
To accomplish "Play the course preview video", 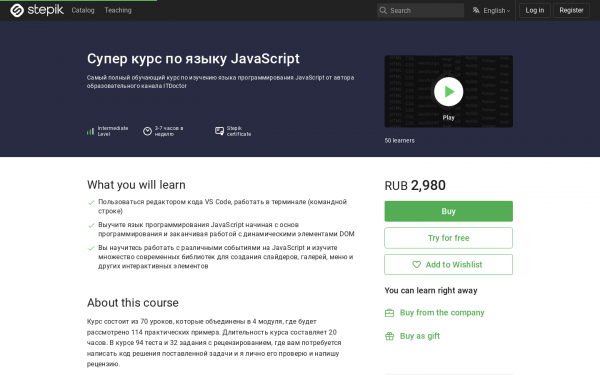I will pyautogui.click(x=448, y=91).
